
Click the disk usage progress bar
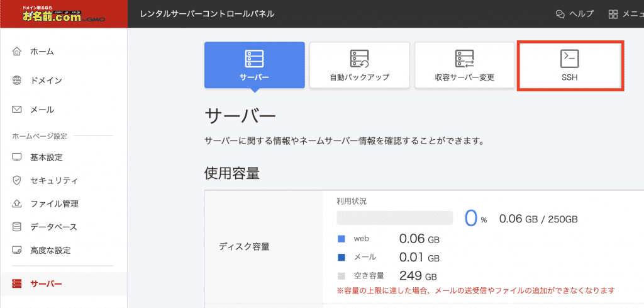[x=395, y=219]
